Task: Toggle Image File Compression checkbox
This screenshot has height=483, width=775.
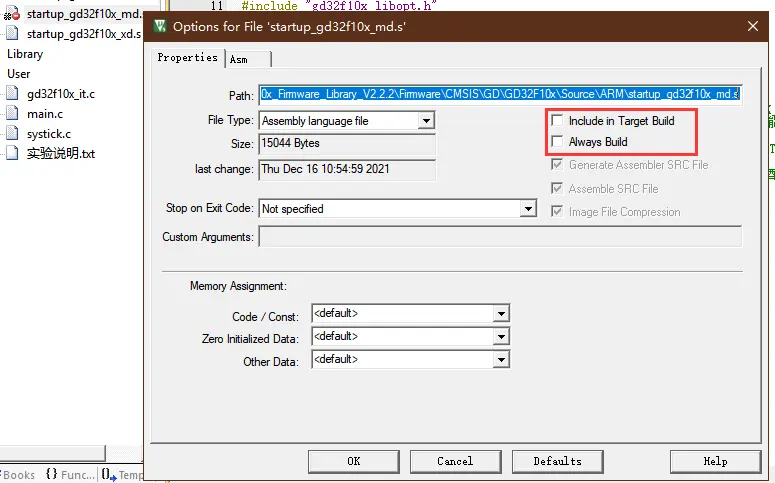Action: pyautogui.click(x=557, y=212)
